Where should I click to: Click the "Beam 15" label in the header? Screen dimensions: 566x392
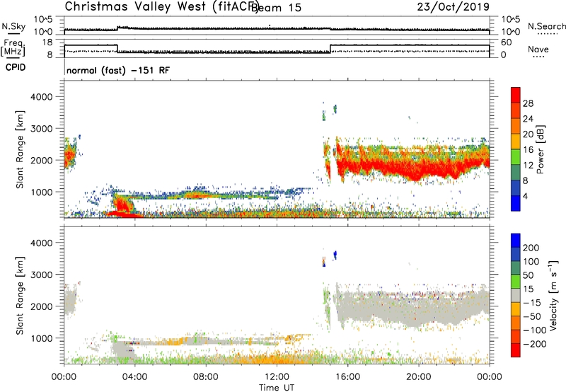coord(277,8)
